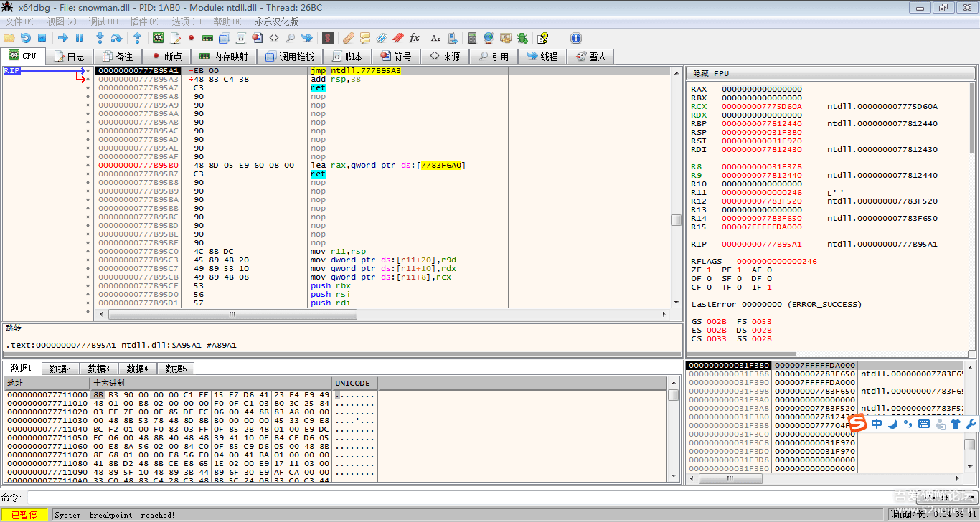Open Sogou wrench settings icon
This screenshot has height=522, width=980.
tap(971, 424)
